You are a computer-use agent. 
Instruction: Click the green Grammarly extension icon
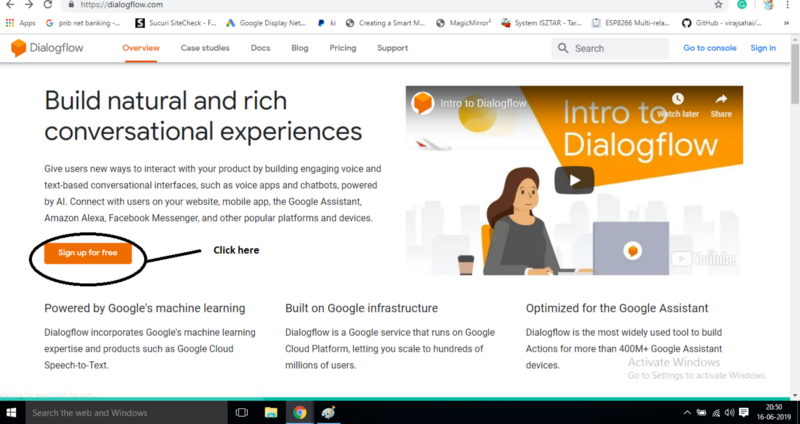742,5
